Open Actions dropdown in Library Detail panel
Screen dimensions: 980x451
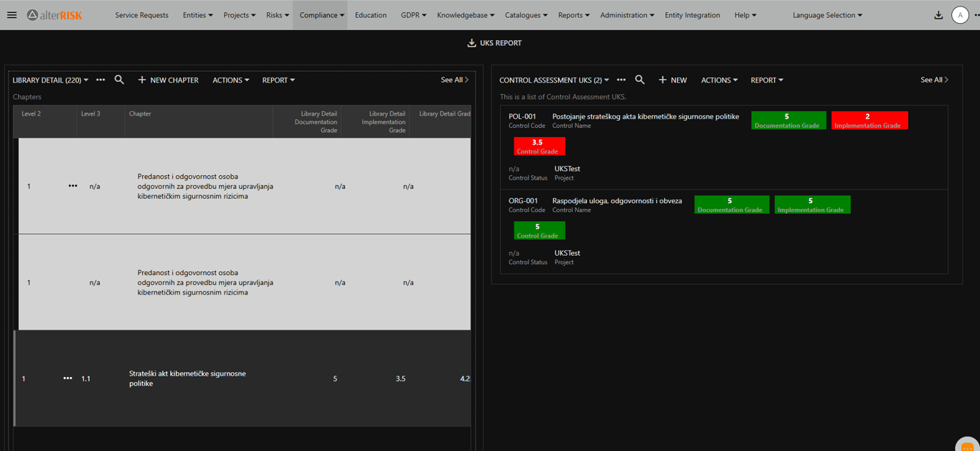(x=230, y=80)
